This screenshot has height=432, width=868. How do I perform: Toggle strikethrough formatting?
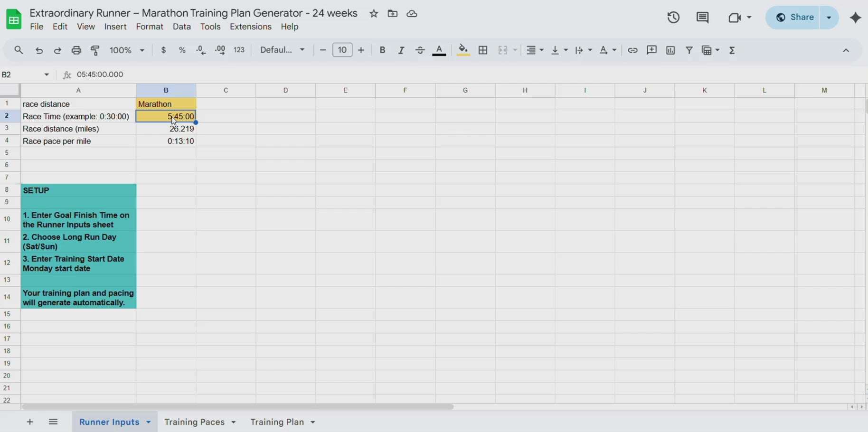tap(420, 50)
